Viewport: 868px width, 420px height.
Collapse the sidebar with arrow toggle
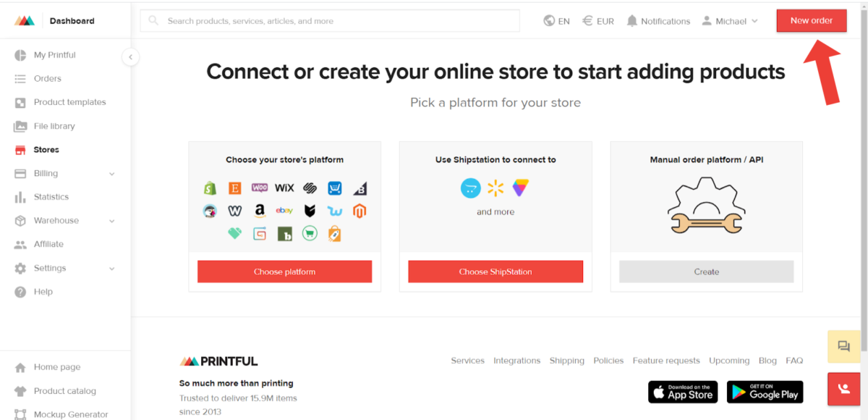coord(130,56)
